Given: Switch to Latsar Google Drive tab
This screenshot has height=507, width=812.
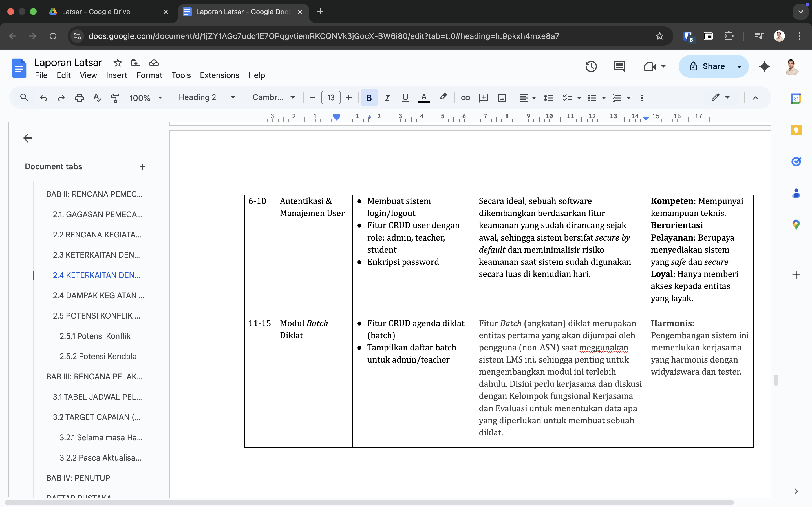Looking at the screenshot, I should tap(96, 12).
